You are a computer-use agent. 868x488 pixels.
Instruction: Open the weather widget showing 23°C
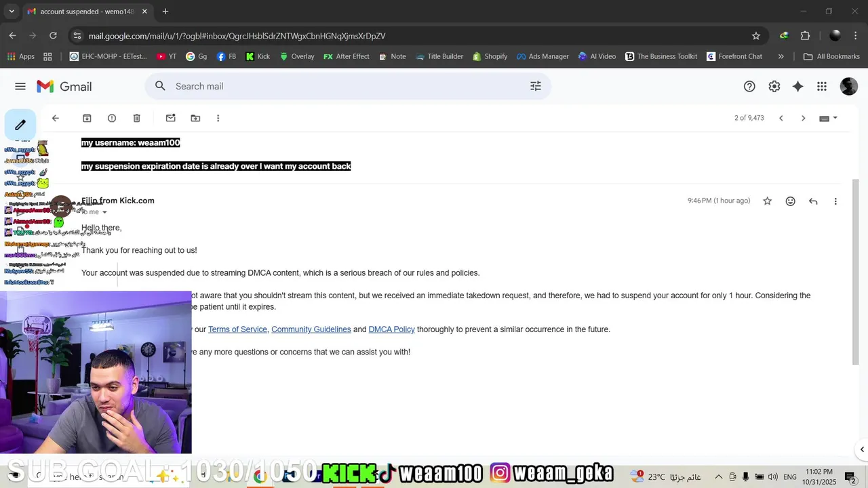click(x=666, y=476)
